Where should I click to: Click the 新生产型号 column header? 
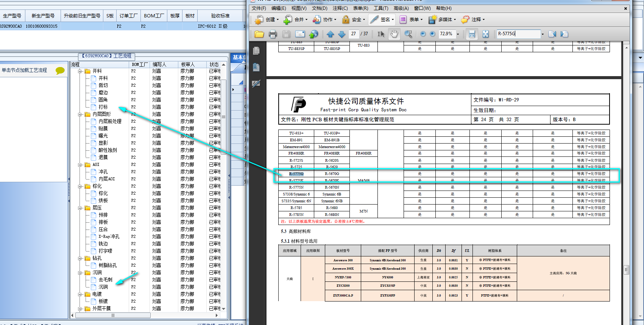point(43,16)
